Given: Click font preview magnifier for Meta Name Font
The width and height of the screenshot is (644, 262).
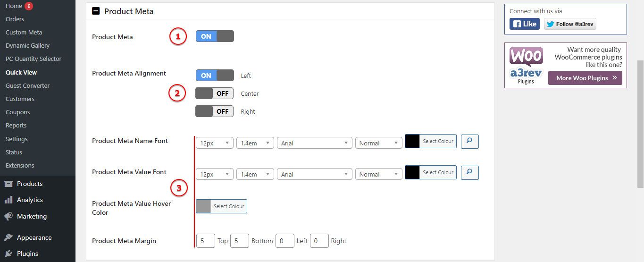Looking at the screenshot, I should point(469,141).
